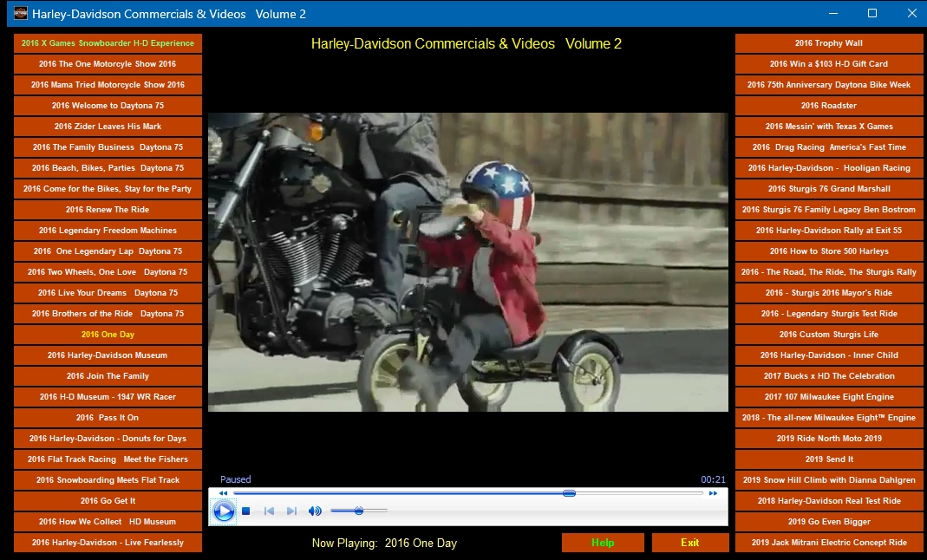Play 2016 How to Store 500 Harleys
This screenshot has width=927, height=560.
click(x=829, y=251)
